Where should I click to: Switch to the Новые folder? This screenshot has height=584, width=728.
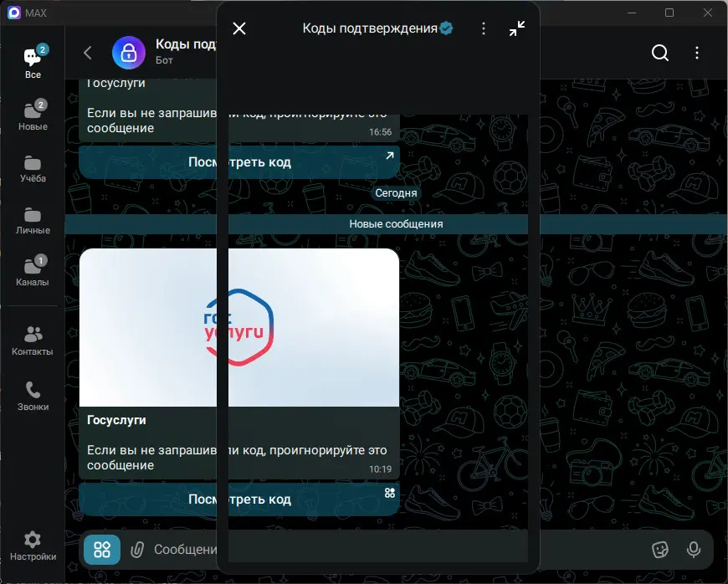(x=33, y=115)
